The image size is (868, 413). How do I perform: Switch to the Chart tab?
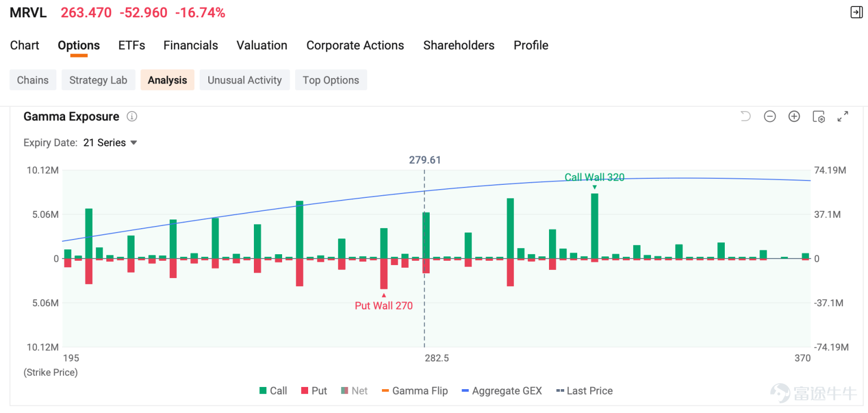[x=24, y=46]
